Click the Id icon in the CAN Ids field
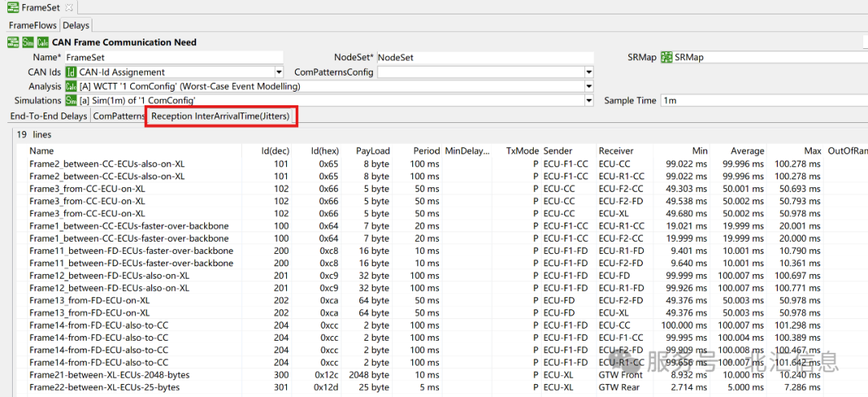Image resolution: width=868 pixels, height=397 pixels. pos(71,72)
